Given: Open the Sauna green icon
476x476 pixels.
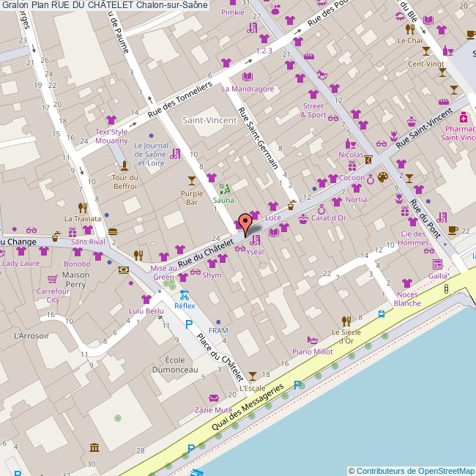Looking at the screenshot, I should point(225,187).
